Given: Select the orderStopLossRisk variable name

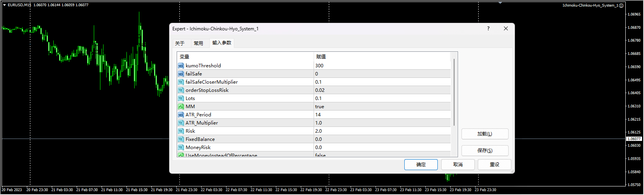Looking at the screenshot, I should point(207,90).
